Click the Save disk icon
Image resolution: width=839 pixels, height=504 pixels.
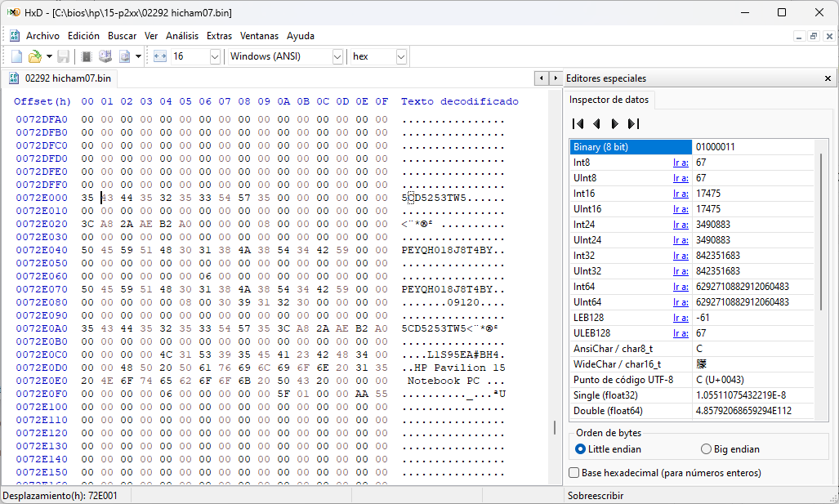[63, 56]
